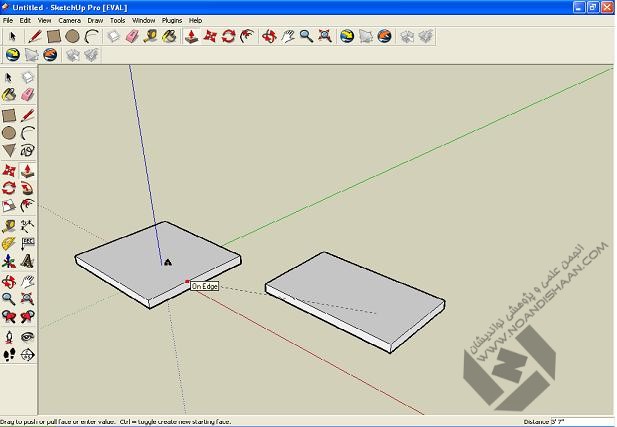This screenshot has height=427, width=617.
Task: Choose the Scale tool
Action: point(9,206)
